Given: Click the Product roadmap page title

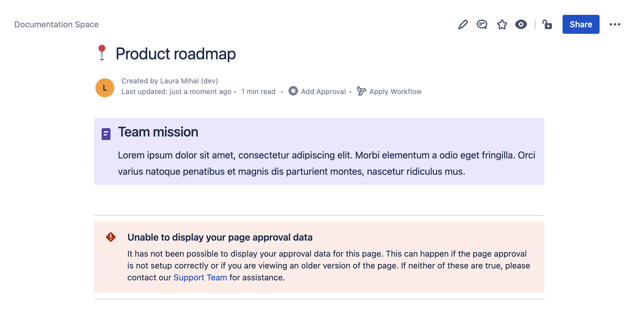Looking at the screenshot, I should 176,54.
